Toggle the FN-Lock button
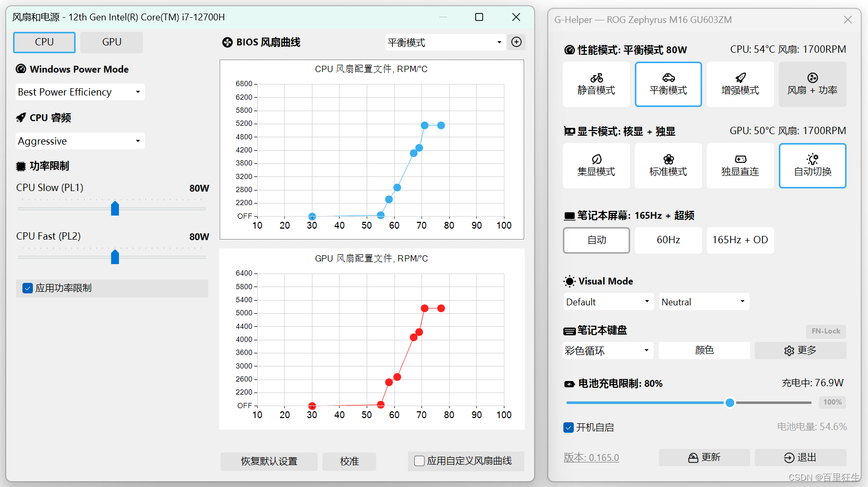868x487 pixels. click(826, 331)
